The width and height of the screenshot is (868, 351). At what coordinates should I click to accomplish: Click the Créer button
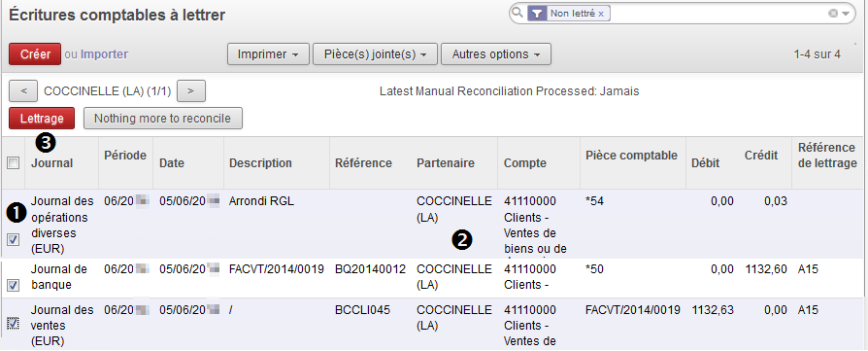(35, 54)
